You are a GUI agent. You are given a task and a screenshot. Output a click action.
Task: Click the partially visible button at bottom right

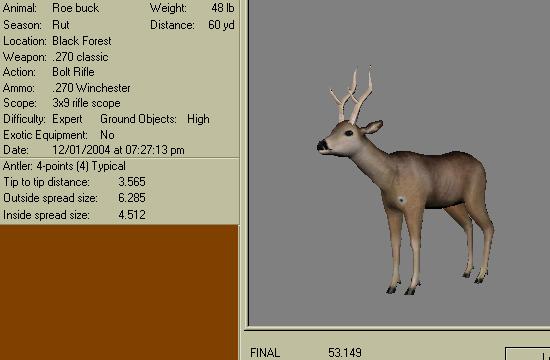528,354
